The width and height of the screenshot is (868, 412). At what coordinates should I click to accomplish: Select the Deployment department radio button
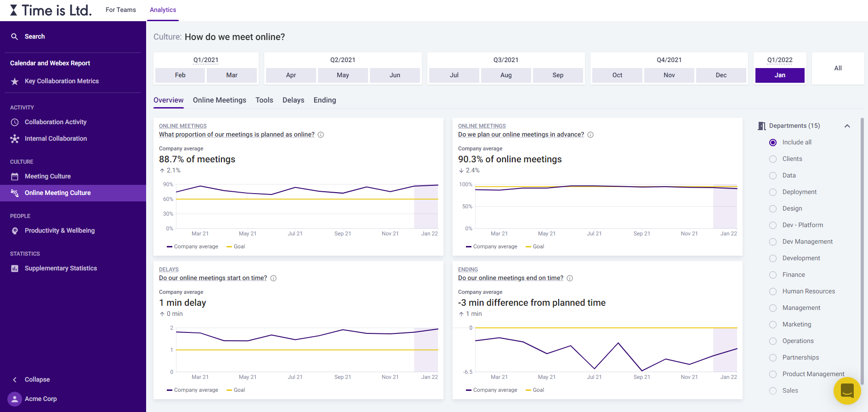click(x=773, y=192)
